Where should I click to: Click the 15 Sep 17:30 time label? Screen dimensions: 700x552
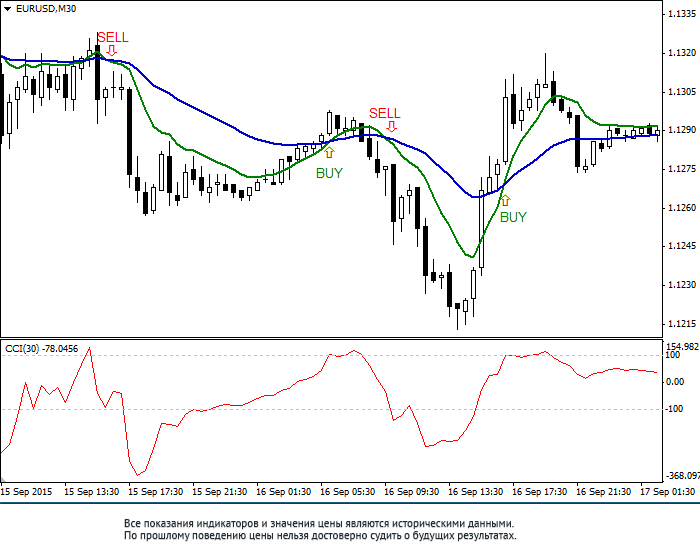point(155,492)
